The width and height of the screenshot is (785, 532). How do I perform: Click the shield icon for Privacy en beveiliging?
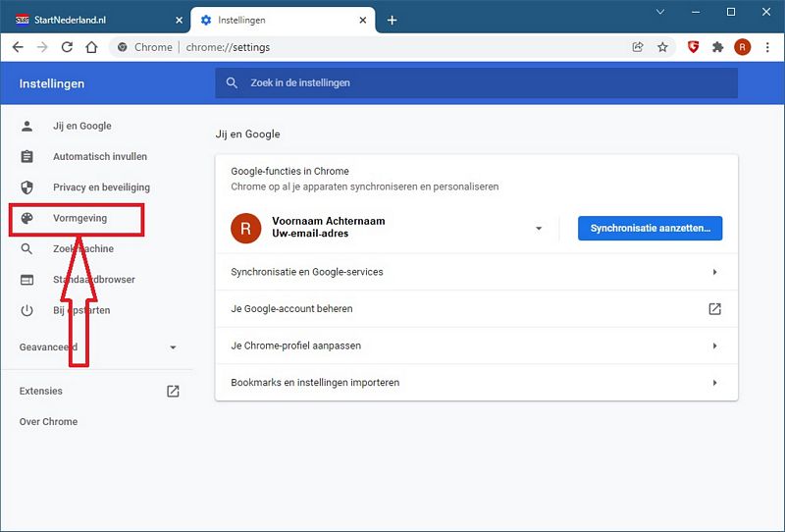tap(27, 187)
